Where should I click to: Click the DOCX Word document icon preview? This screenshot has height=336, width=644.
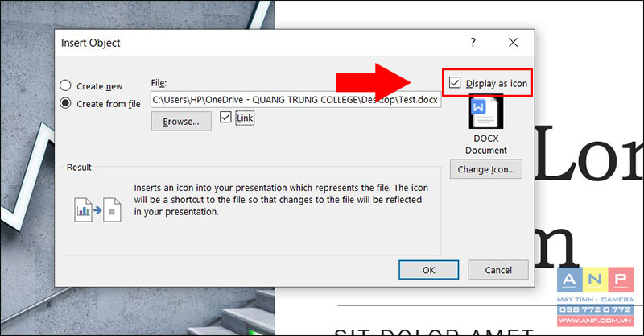pos(486,111)
